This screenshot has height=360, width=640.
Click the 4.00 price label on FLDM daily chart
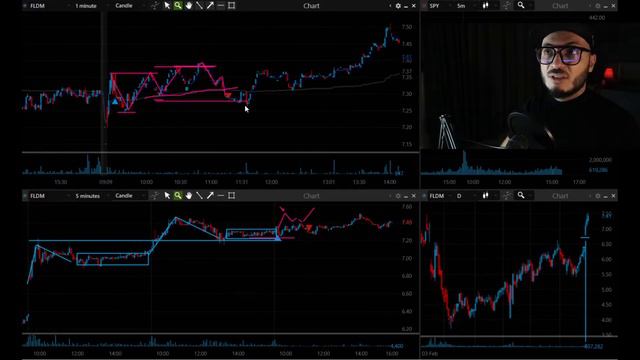607,320
